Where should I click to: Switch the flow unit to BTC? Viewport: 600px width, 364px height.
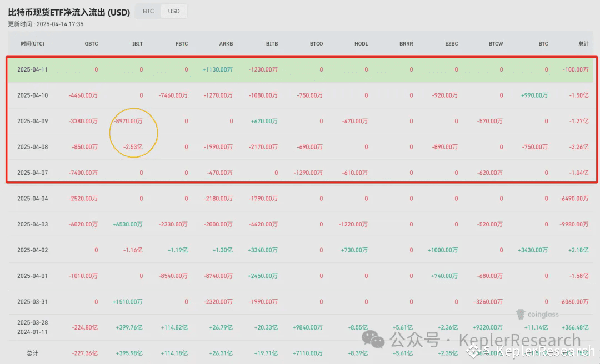[x=148, y=12]
